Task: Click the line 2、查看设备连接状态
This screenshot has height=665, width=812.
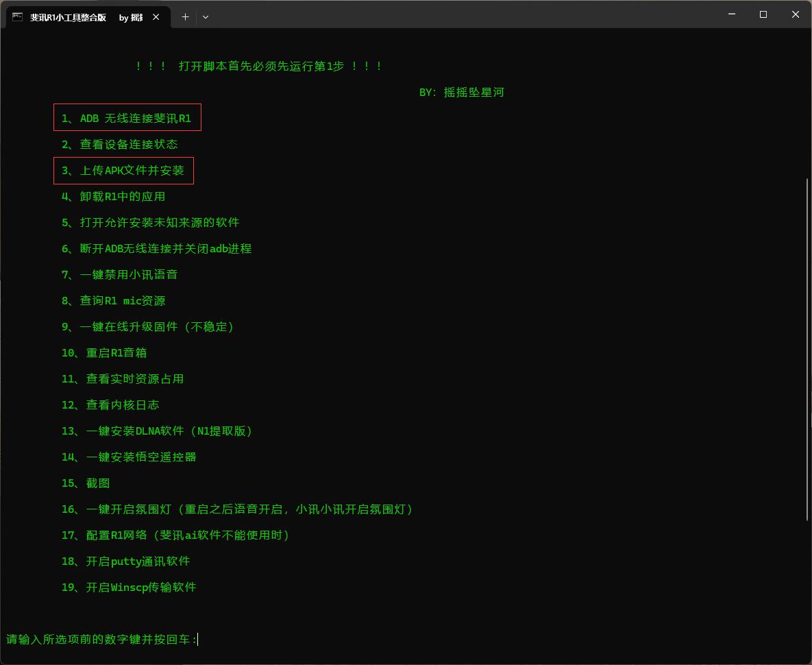Action: 120,145
